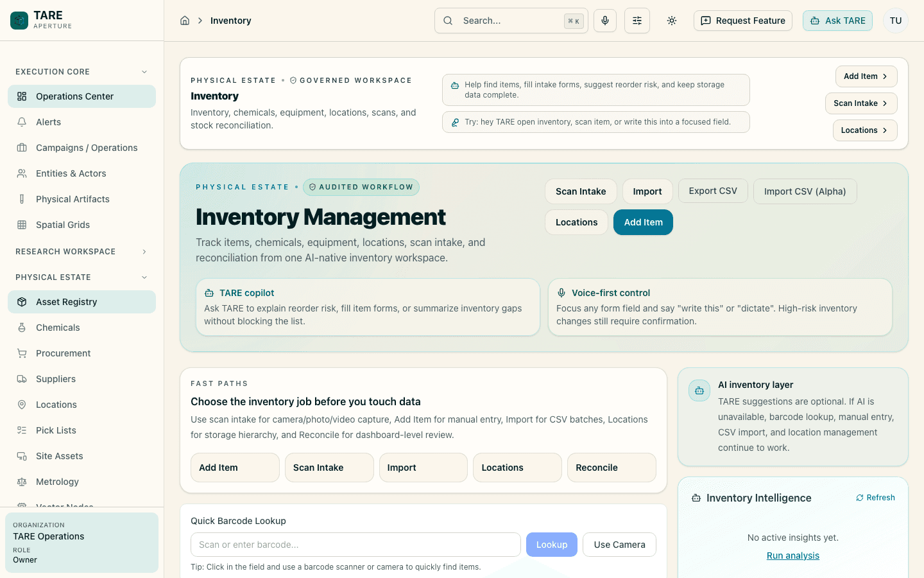Go to home via breadcrumb house icon
This screenshot has height=578, width=924.
click(185, 21)
